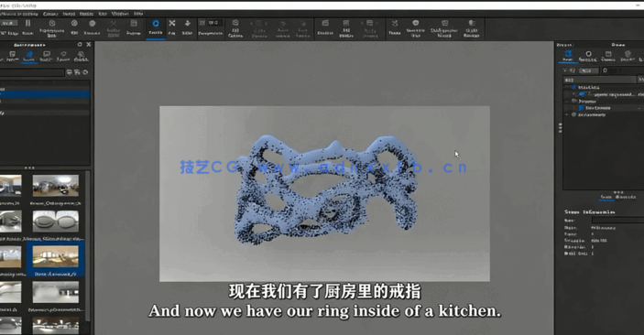This screenshot has width=644, height=335.
Task: Open the Image menu
Action: pyautogui.click(x=69, y=14)
